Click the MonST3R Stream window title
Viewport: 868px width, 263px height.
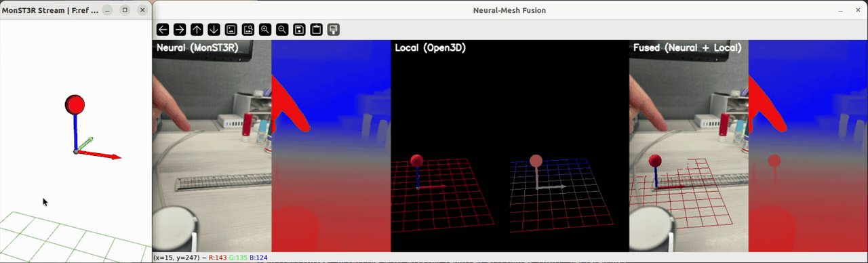[x=50, y=10]
